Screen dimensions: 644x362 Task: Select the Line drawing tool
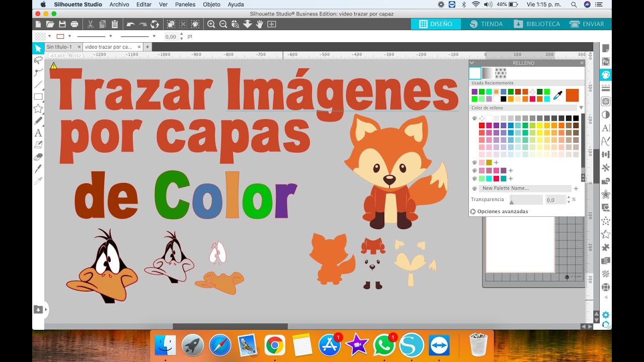pos(38,84)
